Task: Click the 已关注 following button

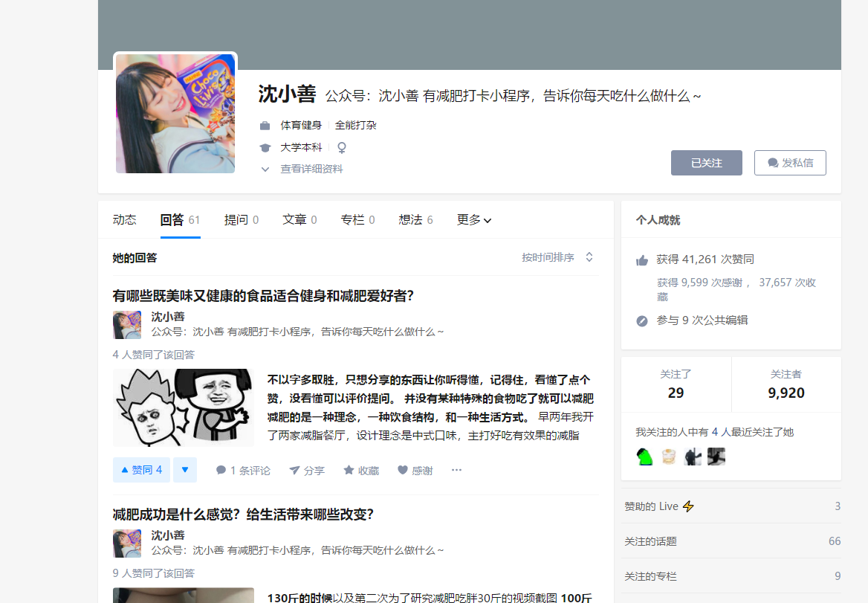Action: coord(706,163)
